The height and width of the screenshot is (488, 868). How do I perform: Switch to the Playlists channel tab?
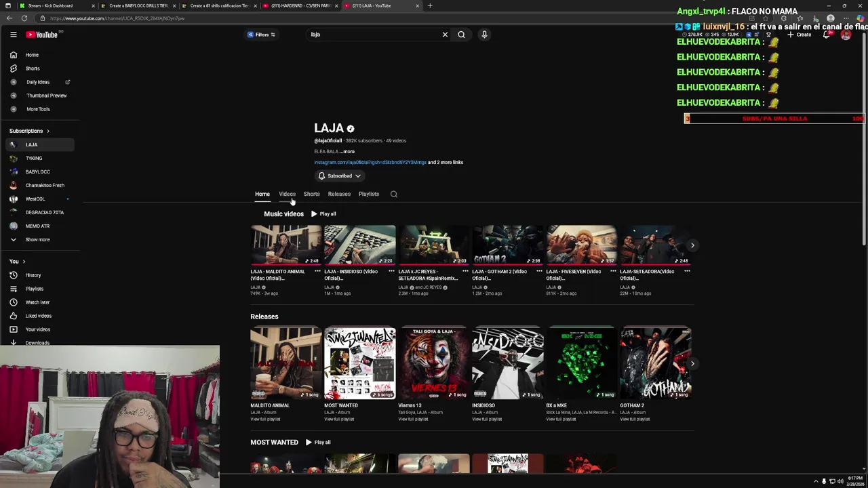click(x=369, y=194)
